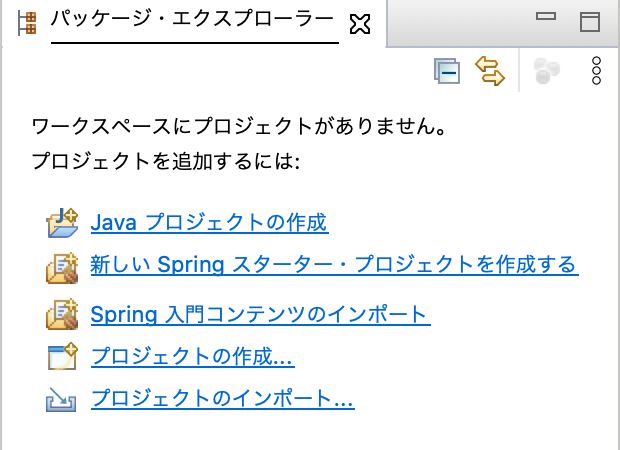Click the Java project folder icon

(62, 223)
